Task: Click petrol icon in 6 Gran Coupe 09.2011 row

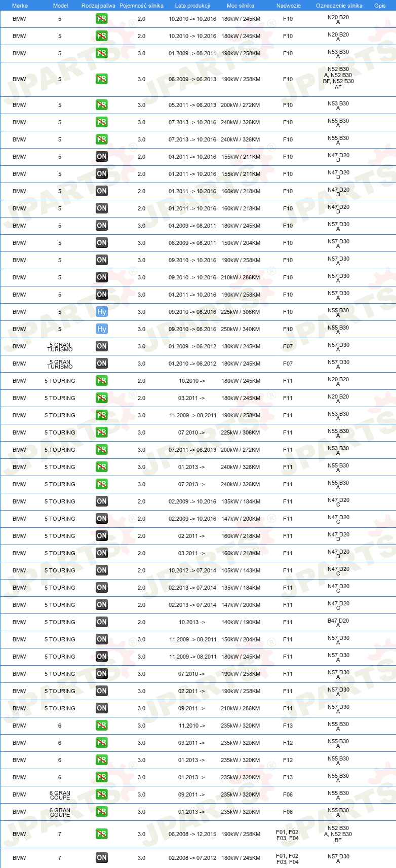Action: pos(102,794)
